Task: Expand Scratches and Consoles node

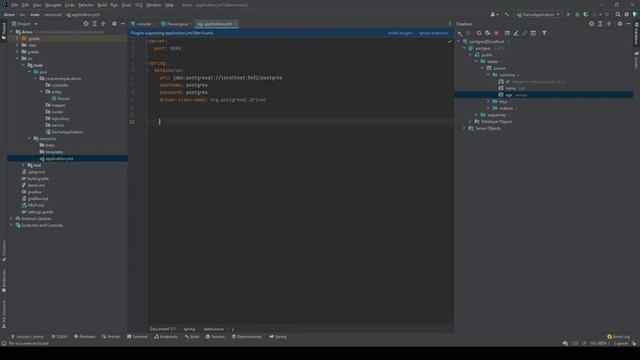Action: (x=11, y=225)
